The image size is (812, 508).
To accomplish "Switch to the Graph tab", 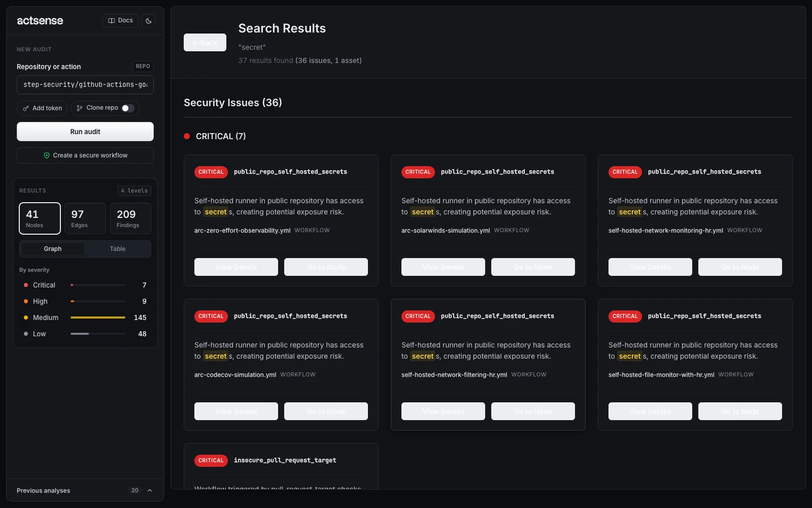I will 53,249.
